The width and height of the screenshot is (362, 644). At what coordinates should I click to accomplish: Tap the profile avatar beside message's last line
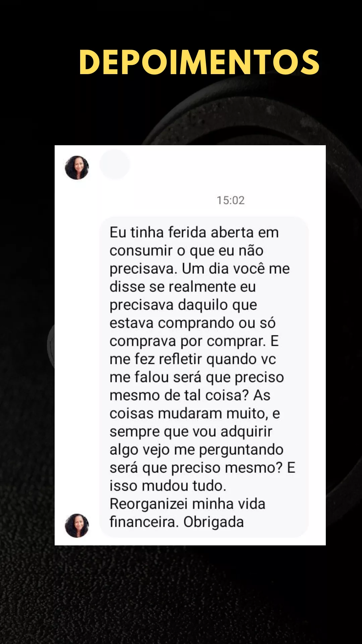pos(77,525)
